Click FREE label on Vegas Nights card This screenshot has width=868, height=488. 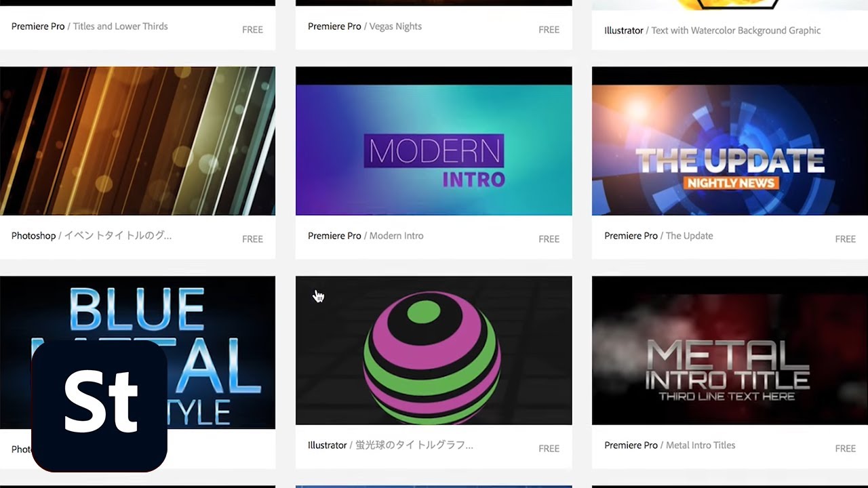tap(549, 30)
